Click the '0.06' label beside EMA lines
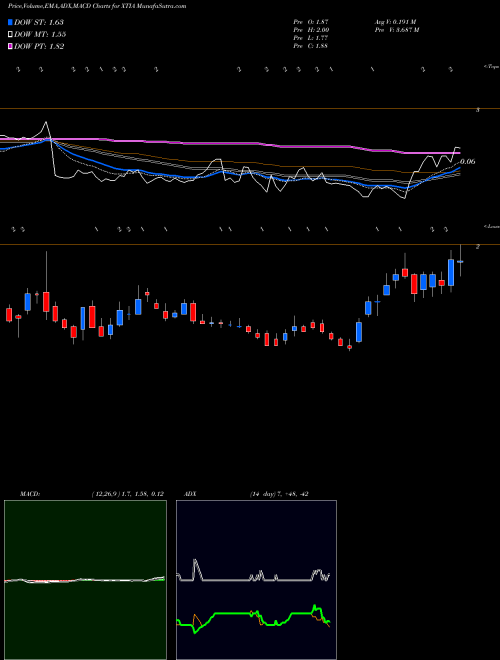This screenshot has height=660, width=500. tap(468, 162)
